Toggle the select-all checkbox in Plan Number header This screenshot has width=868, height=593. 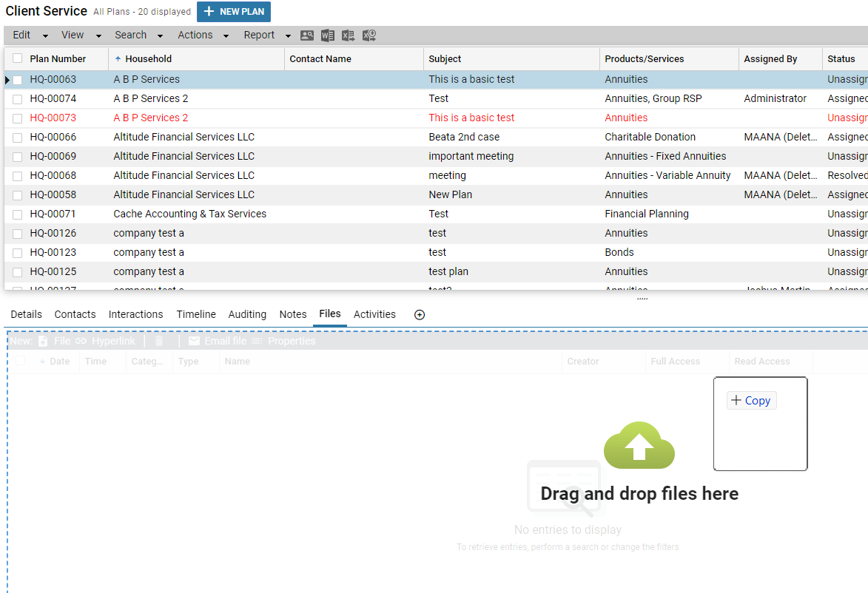[x=17, y=58]
